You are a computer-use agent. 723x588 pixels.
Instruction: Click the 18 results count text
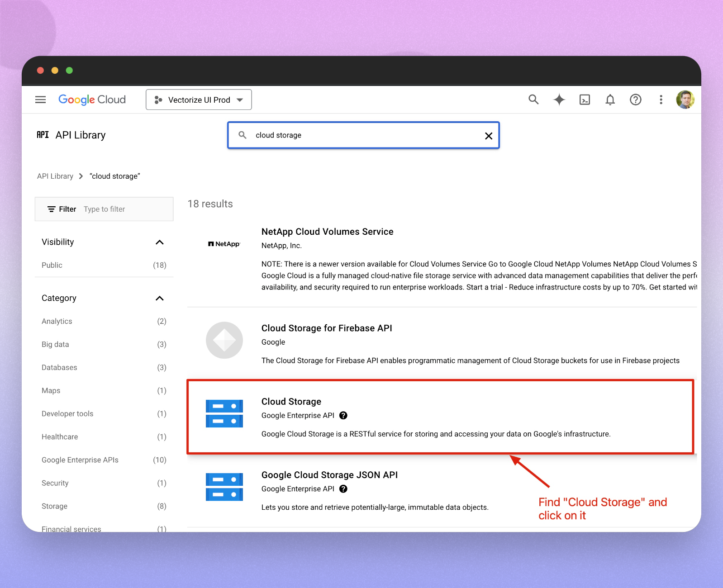[x=210, y=204]
